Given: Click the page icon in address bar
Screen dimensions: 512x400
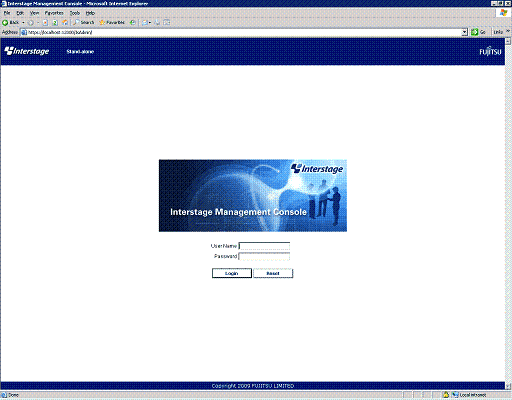Looking at the screenshot, I should (24, 32).
